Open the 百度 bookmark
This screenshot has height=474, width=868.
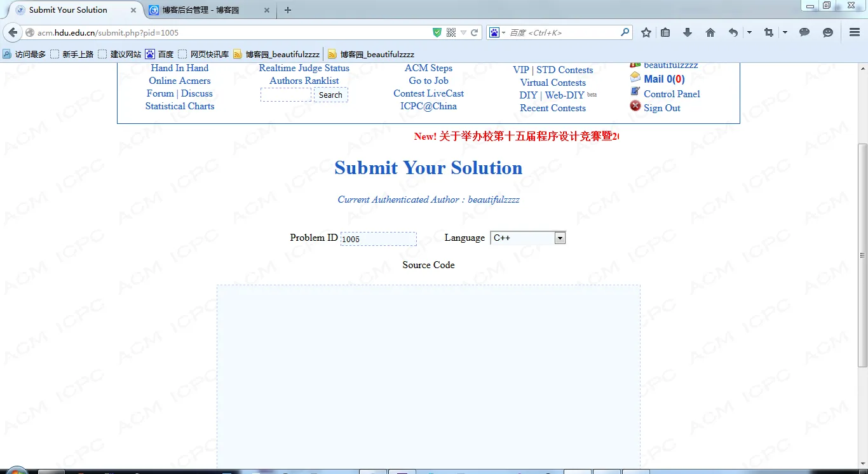point(159,55)
